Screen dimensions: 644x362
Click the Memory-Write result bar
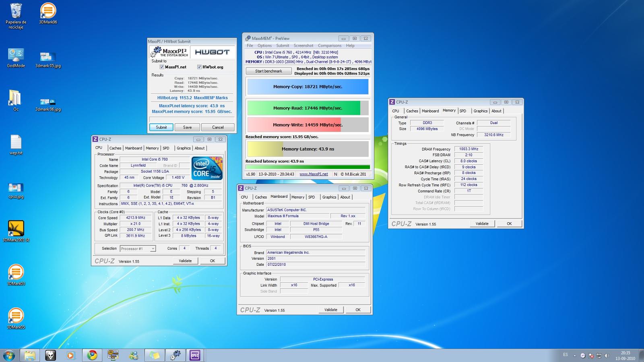pyautogui.click(x=308, y=125)
